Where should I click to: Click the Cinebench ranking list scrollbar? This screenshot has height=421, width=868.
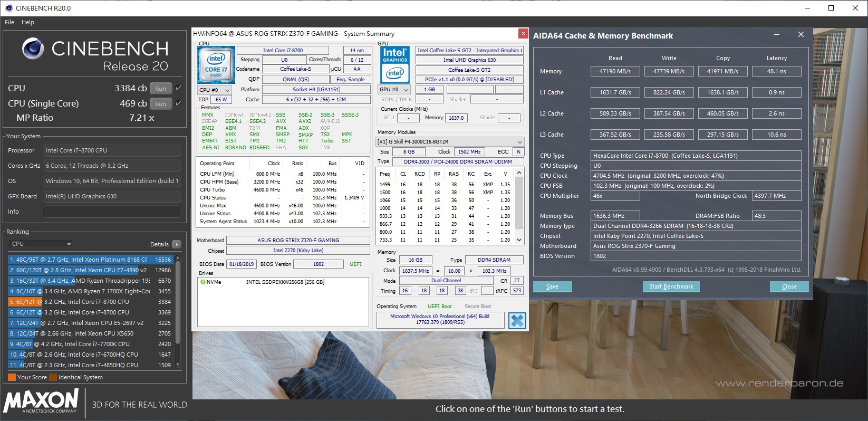point(178,312)
